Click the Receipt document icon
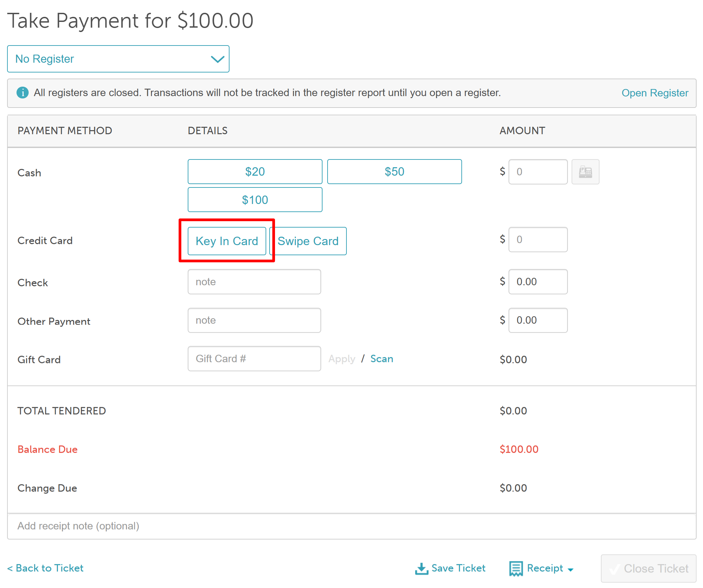This screenshot has width=703, height=588. [516, 568]
